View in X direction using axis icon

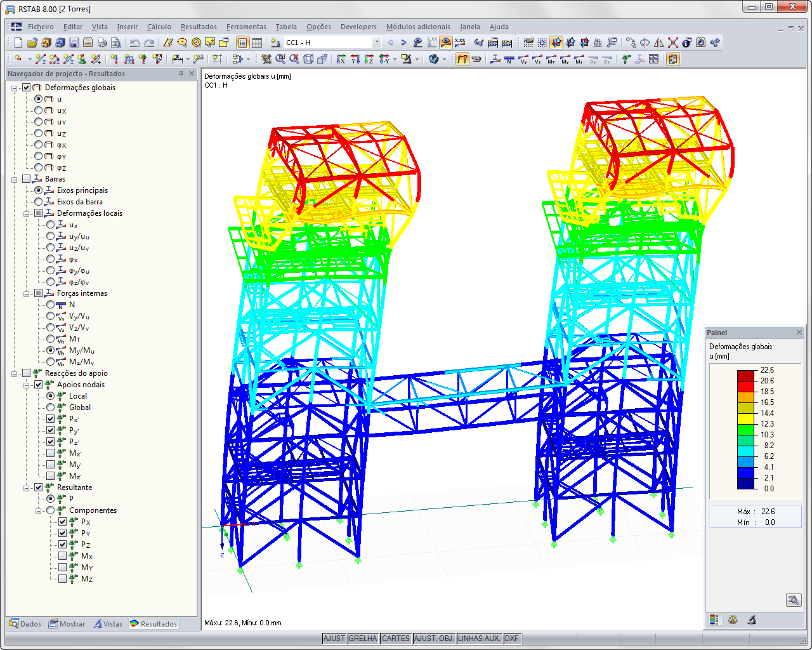(x=341, y=59)
